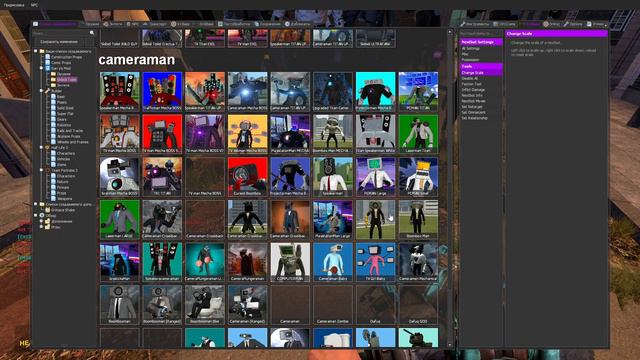The width and height of the screenshot is (640, 360).
Task: Spawn the Cameraman (Ranged) icon
Action: tap(247, 304)
